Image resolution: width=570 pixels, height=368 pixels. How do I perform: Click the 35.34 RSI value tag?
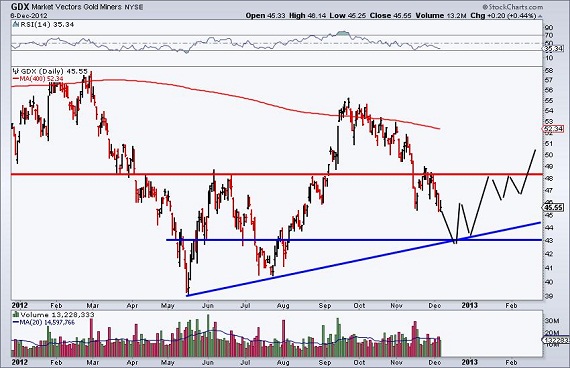click(x=553, y=49)
